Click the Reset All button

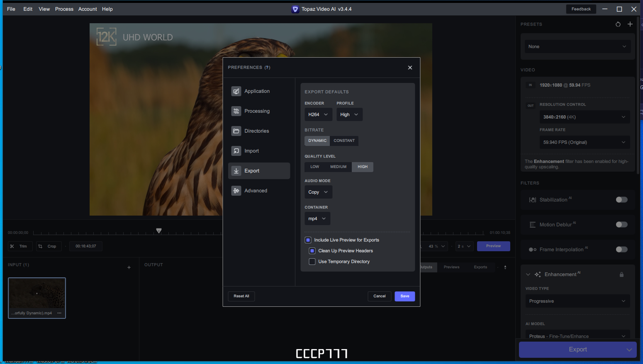(x=241, y=296)
